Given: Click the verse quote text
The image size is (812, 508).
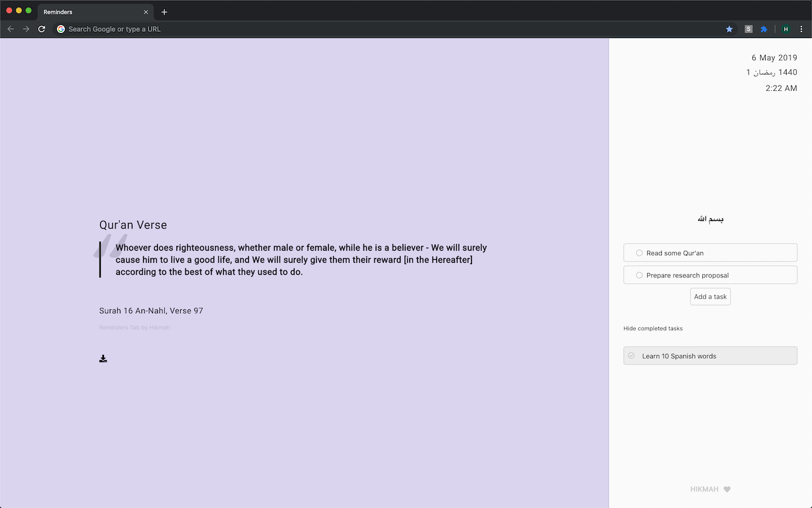Looking at the screenshot, I should tap(301, 260).
